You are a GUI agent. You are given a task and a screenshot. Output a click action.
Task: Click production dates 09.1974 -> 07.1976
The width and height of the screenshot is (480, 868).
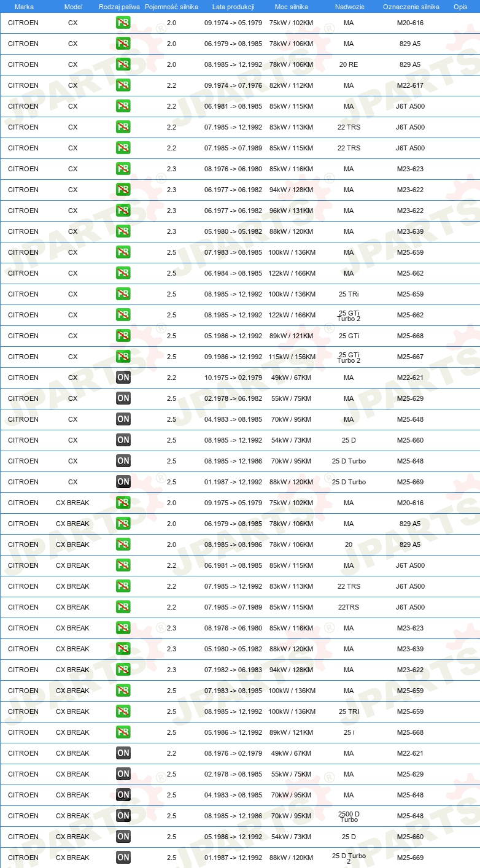point(233,85)
